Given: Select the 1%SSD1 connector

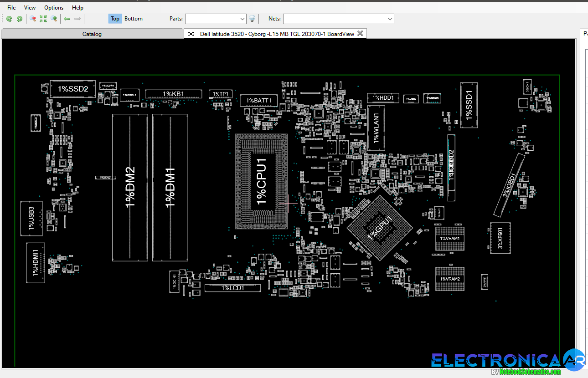Looking at the screenshot, I should (469, 105).
